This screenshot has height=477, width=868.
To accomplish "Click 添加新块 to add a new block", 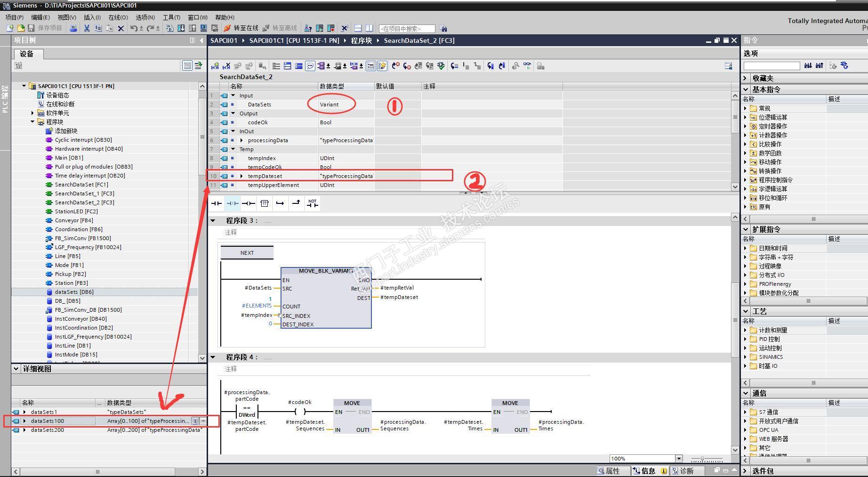I will (x=66, y=131).
